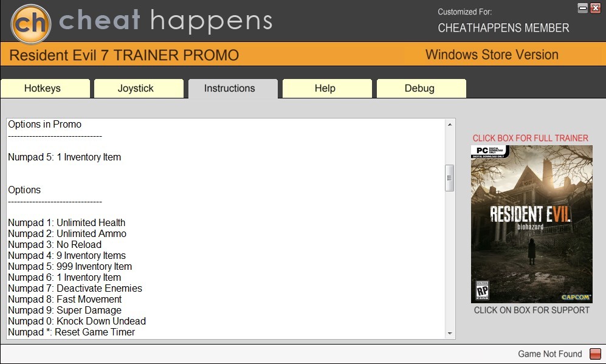This screenshot has height=364, width=606.
Task: Click the red Game Not Found status indicator
Action: point(595,354)
